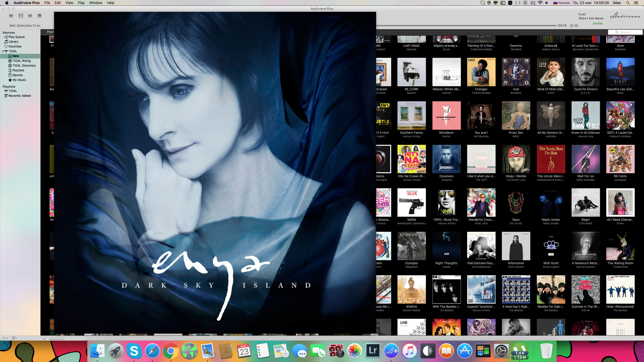
Task: Open the Русская input source menu
Action: coord(561,3)
